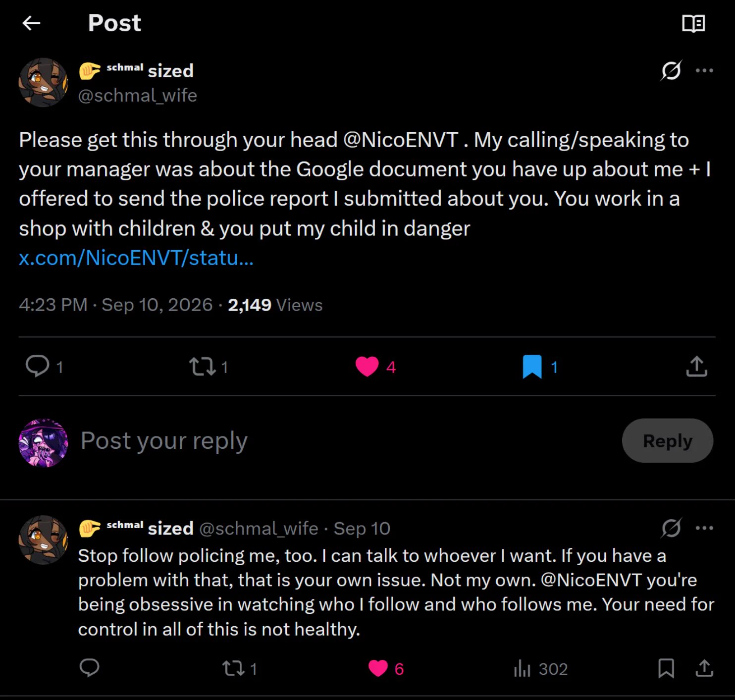Open schmal sized profile avatar at top
The height and width of the screenshot is (700, 735).
(x=44, y=82)
